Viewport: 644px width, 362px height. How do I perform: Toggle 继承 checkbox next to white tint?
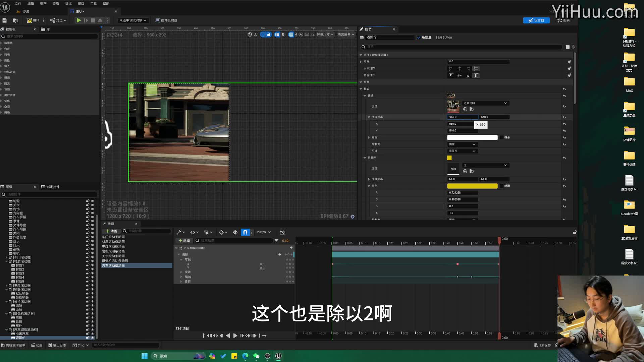pyautogui.click(x=501, y=137)
